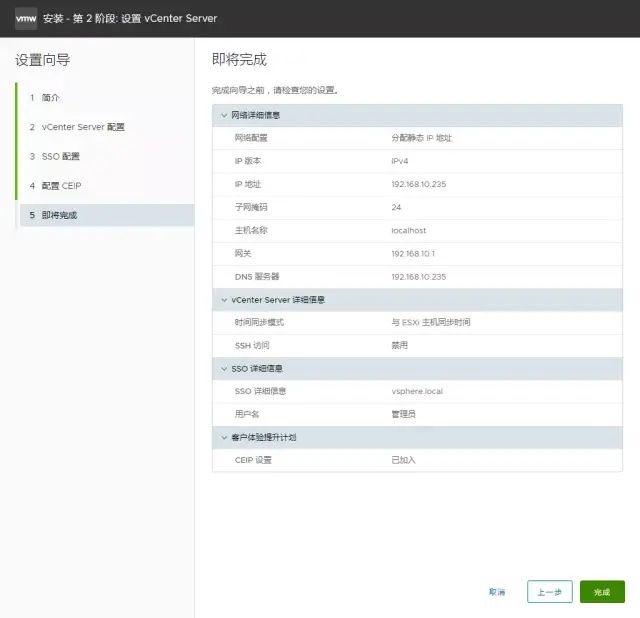Viewport: 640px width, 618px height.
Task: Select step 5 即将完成
Action: click(x=107, y=215)
